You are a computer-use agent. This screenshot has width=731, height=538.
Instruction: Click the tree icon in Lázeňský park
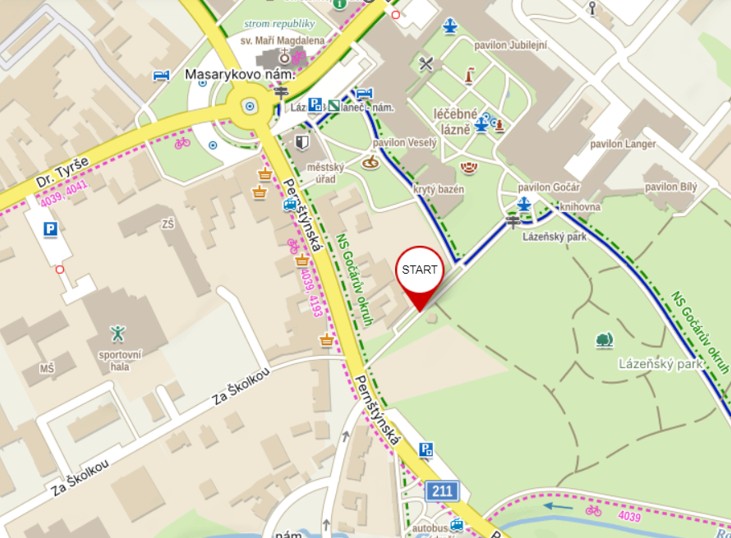(x=605, y=340)
